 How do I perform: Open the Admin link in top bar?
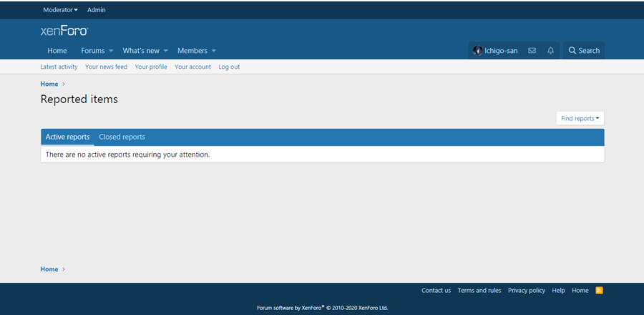[x=96, y=10]
